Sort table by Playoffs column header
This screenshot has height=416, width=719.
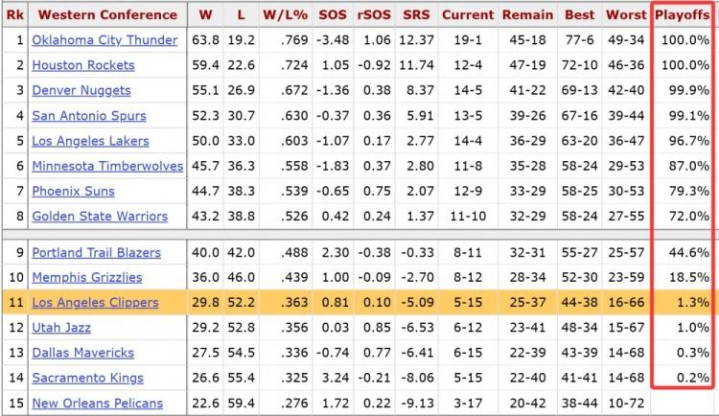[683, 15]
